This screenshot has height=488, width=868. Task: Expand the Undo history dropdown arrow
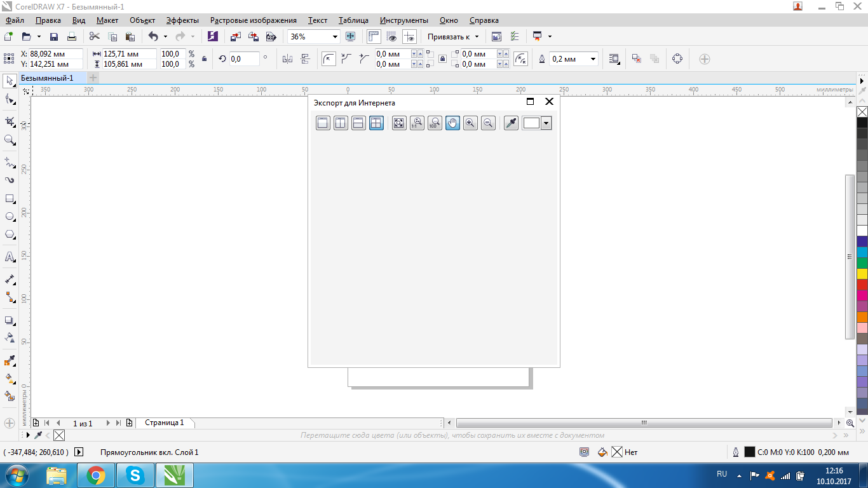[x=165, y=37]
